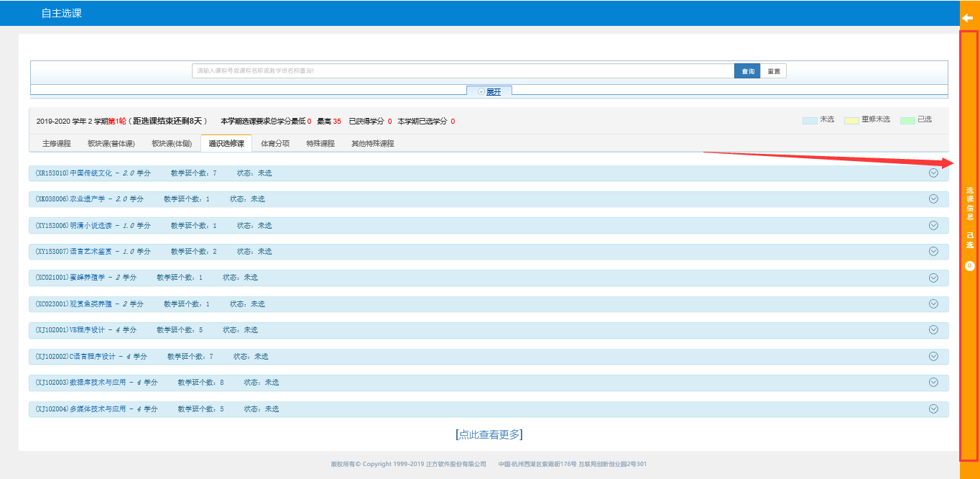Click chevron icon for C语言程序设计

(x=933, y=356)
